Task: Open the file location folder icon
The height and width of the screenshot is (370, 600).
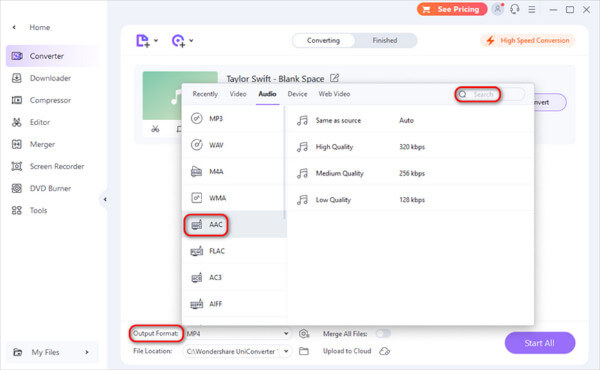Action: coord(304,351)
